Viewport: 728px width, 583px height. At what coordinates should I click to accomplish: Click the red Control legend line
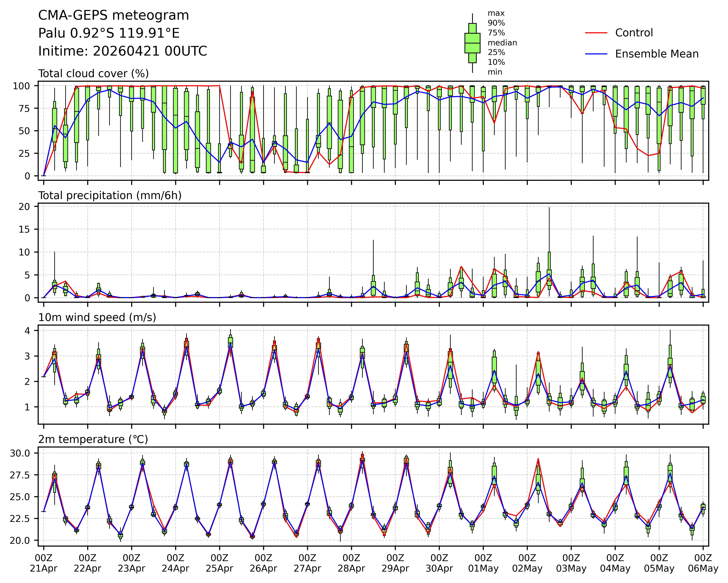tap(596, 33)
